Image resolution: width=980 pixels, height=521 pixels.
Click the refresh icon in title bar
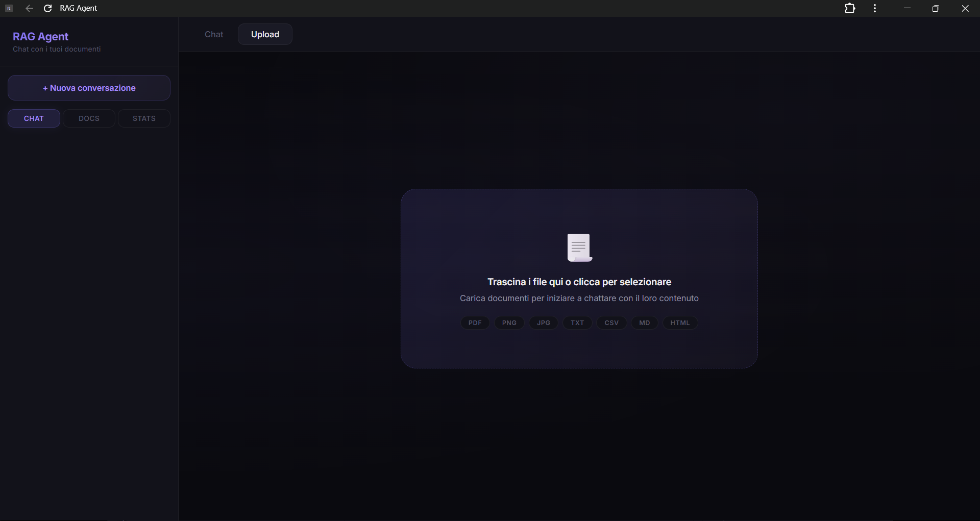(x=47, y=8)
